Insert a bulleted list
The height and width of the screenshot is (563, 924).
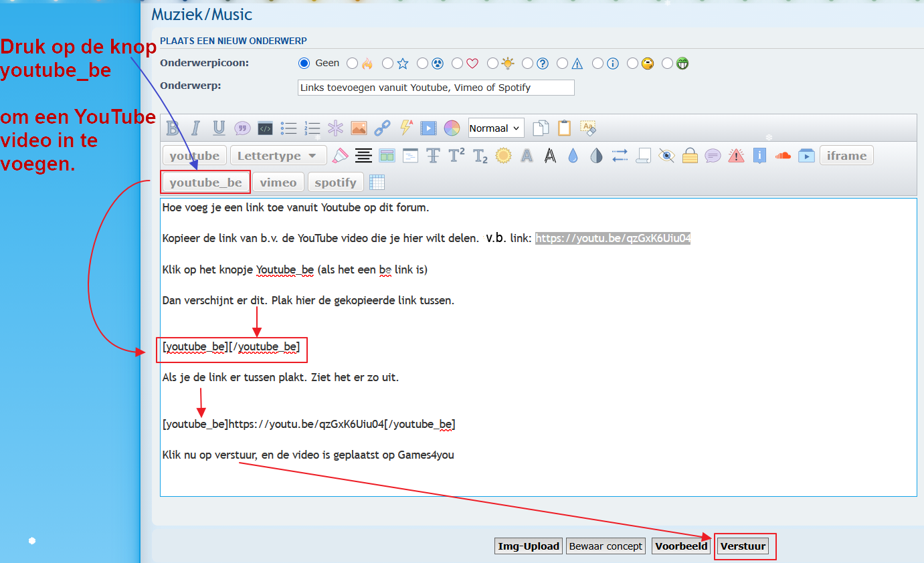(x=288, y=128)
